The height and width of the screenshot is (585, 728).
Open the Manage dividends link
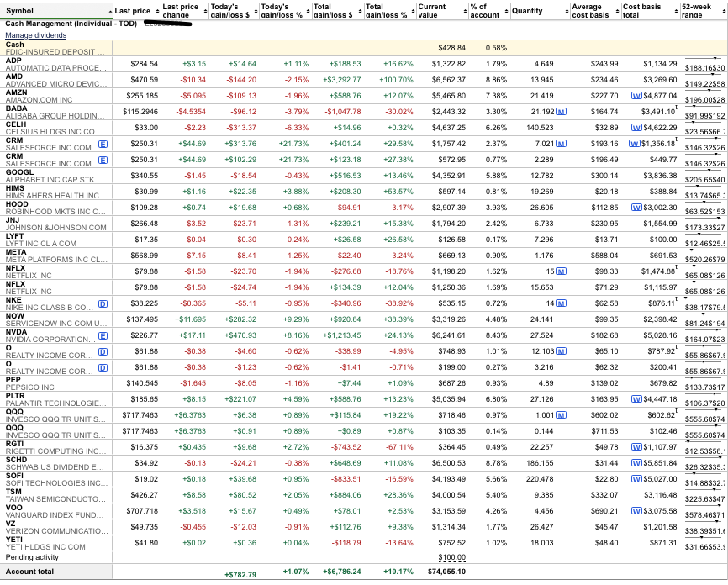coord(36,35)
